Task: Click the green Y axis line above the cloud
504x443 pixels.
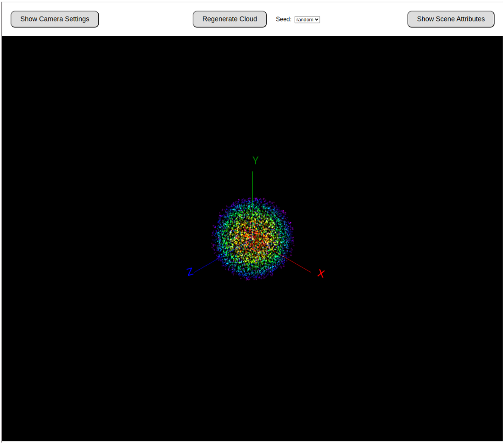Action: pyautogui.click(x=252, y=183)
